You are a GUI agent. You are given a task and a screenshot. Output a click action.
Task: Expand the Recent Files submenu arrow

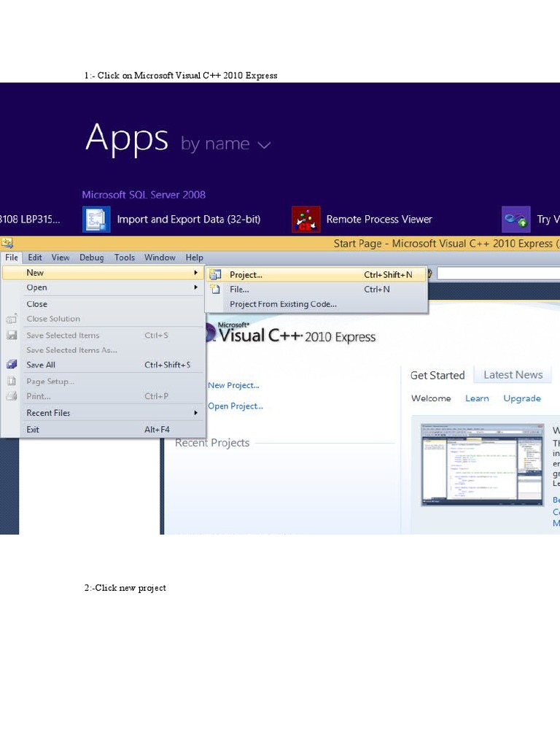(x=195, y=413)
